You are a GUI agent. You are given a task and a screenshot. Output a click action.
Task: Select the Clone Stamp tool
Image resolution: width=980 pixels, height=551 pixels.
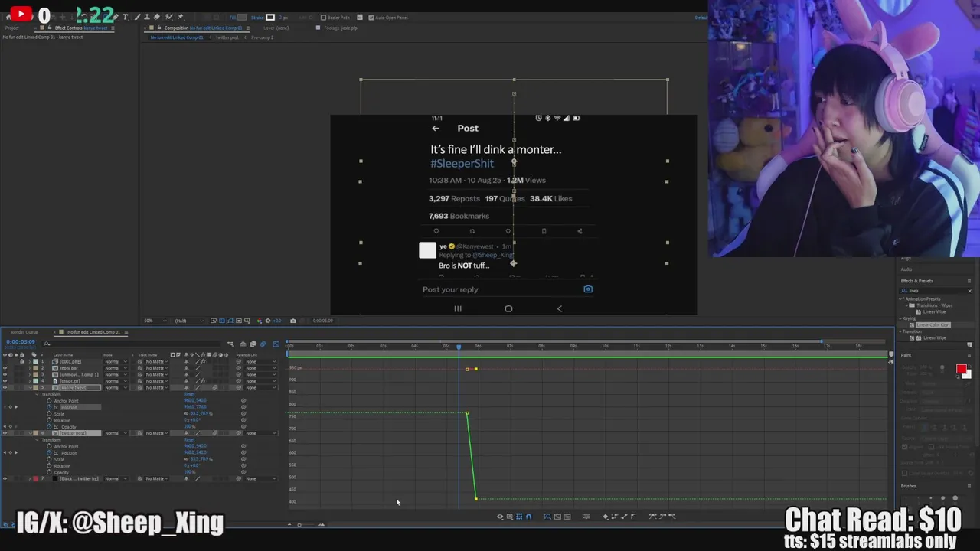[147, 17]
